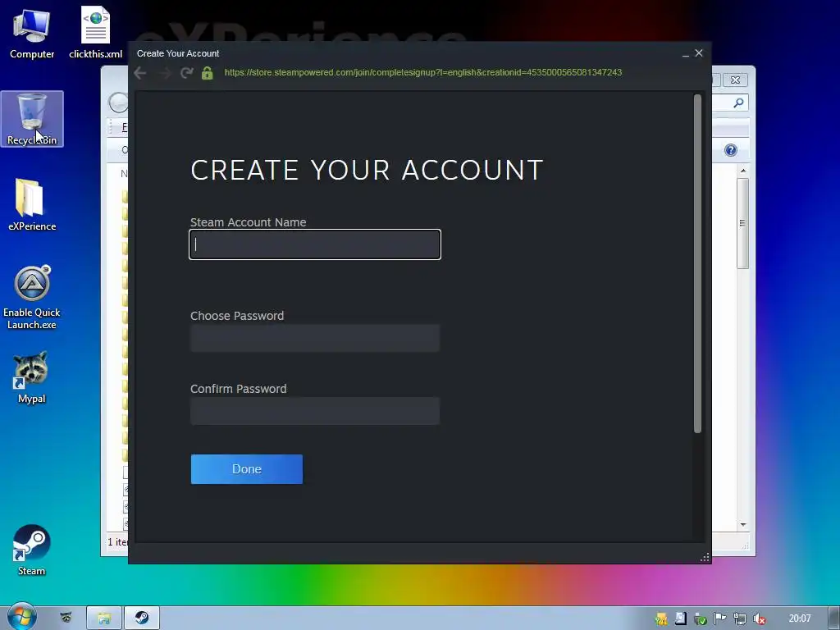Click the taskbar clock showing 20:07
Screen dimensions: 840x630
(799, 619)
